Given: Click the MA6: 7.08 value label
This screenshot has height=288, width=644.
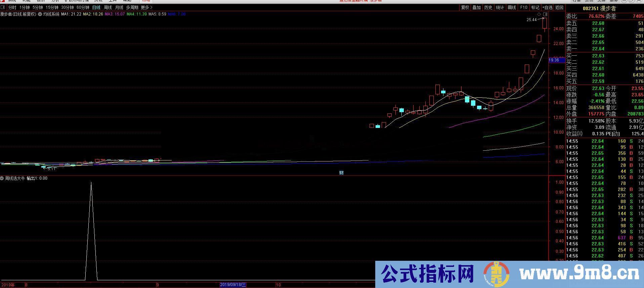Looking at the screenshot, I should point(177,14).
